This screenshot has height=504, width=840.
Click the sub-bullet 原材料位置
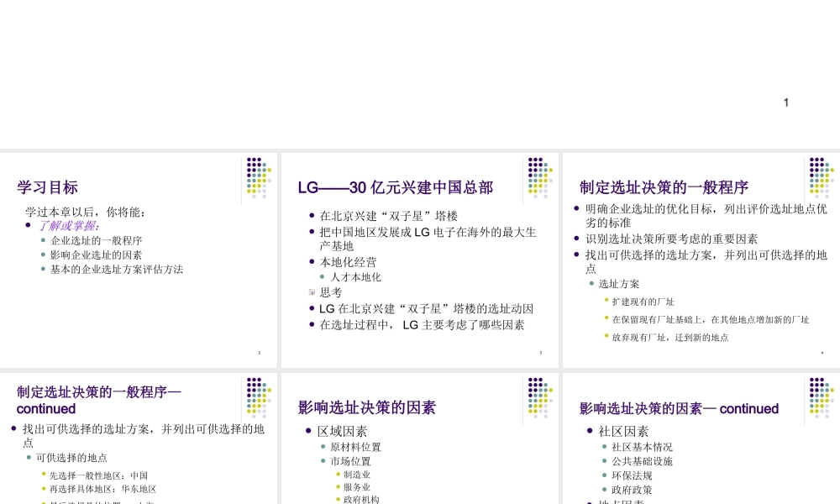(x=355, y=447)
